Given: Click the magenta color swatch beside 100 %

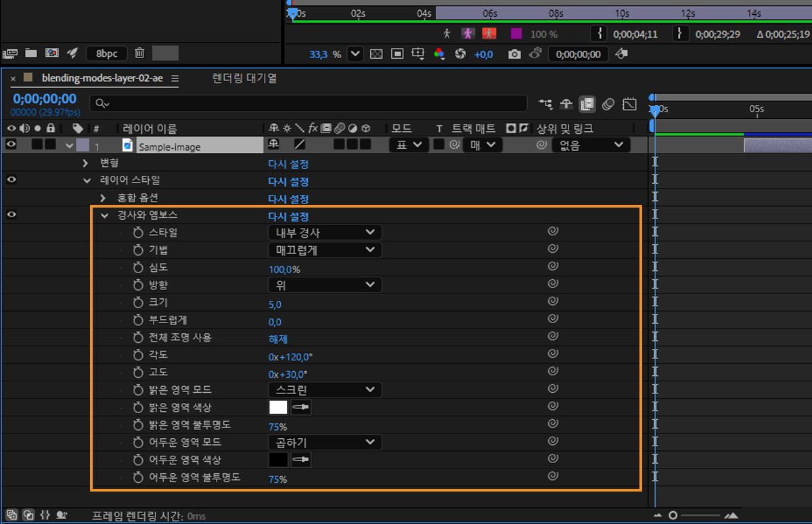Looking at the screenshot, I should point(516,33).
